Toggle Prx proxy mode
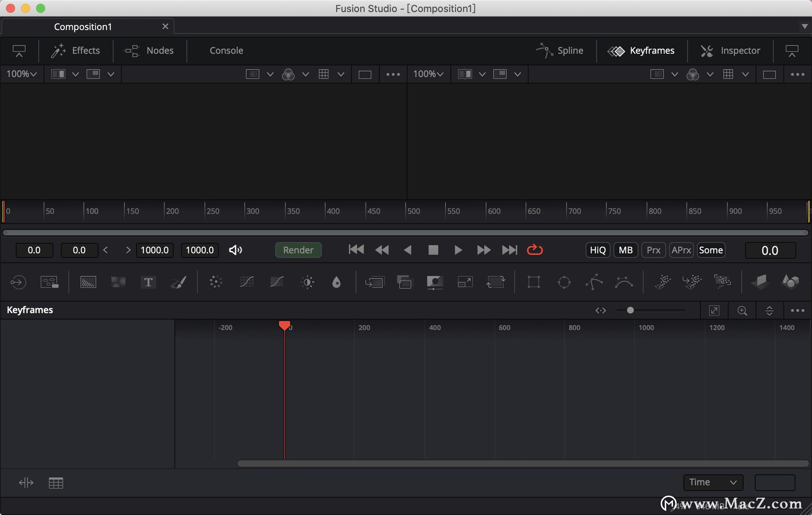Screen dimensions: 812x515 (653, 250)
